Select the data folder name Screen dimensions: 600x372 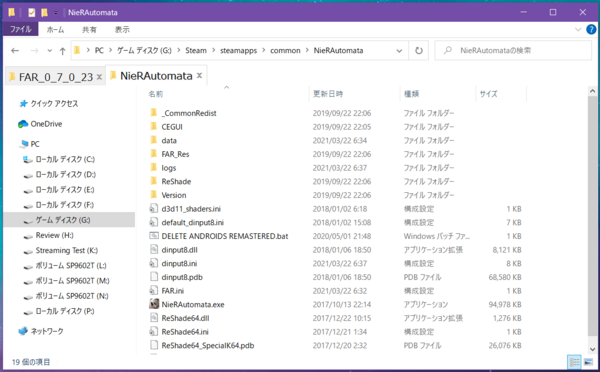pos(169,140)
